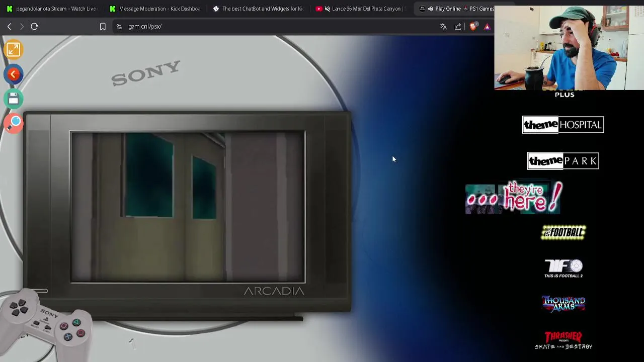Click the emulator game screen
The height and width of the screenshot is (362, 644).
pos(188,207)
